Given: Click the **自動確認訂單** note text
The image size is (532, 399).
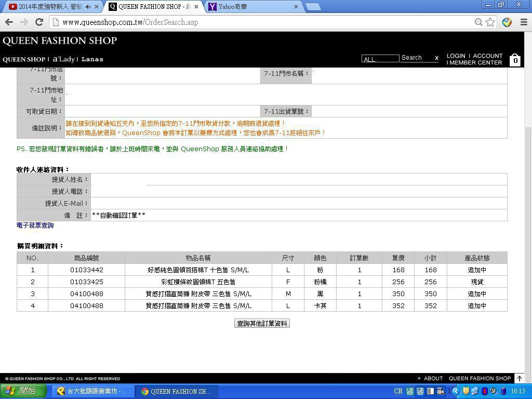Looking at the screenshot, I should tap(119, 216).
